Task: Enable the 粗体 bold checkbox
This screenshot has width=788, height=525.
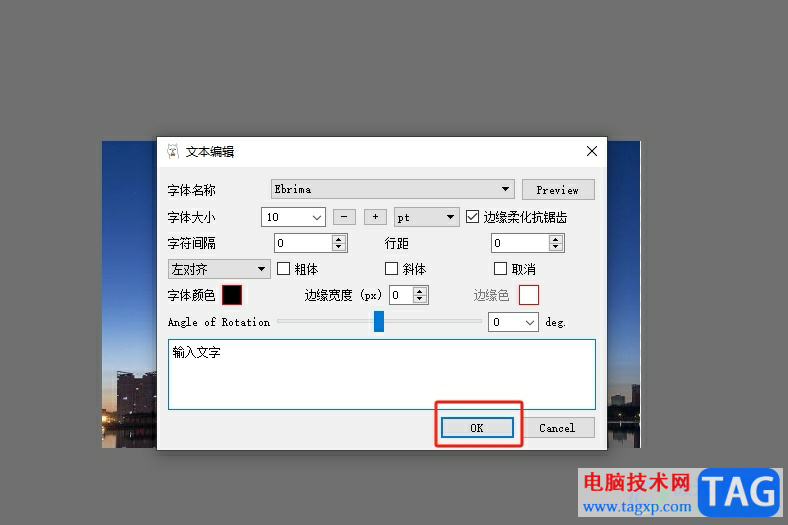Action: (283, 269)
